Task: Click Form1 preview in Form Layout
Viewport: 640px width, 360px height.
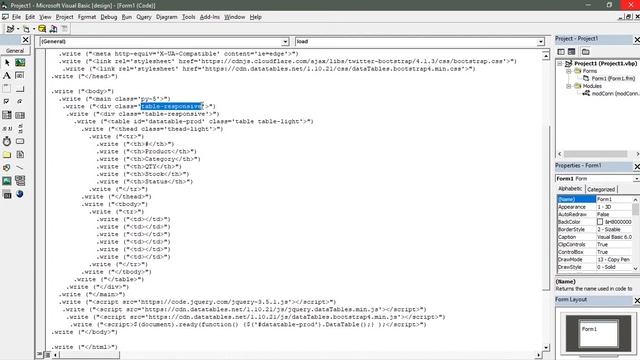Action: tap(599, 334)
